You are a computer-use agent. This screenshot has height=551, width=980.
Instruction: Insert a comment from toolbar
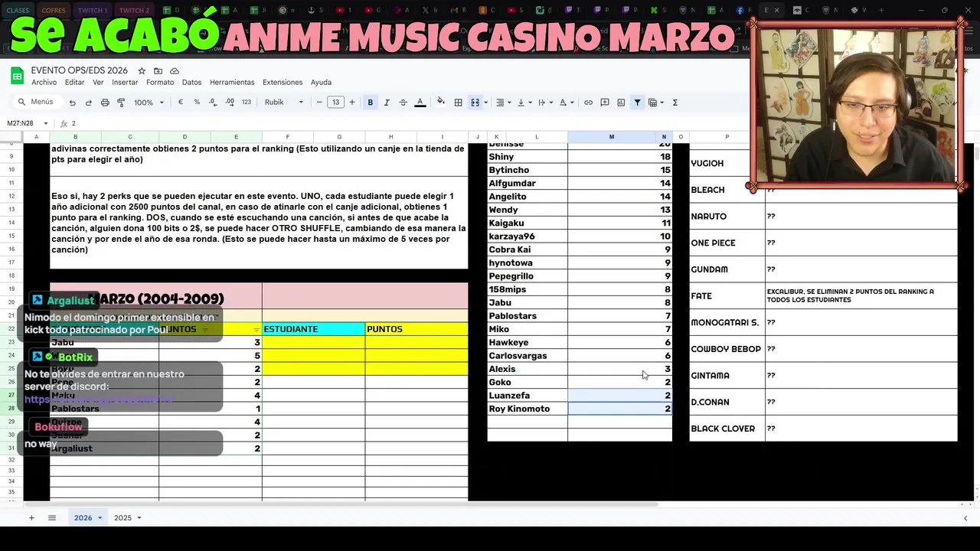coord(605,103)
